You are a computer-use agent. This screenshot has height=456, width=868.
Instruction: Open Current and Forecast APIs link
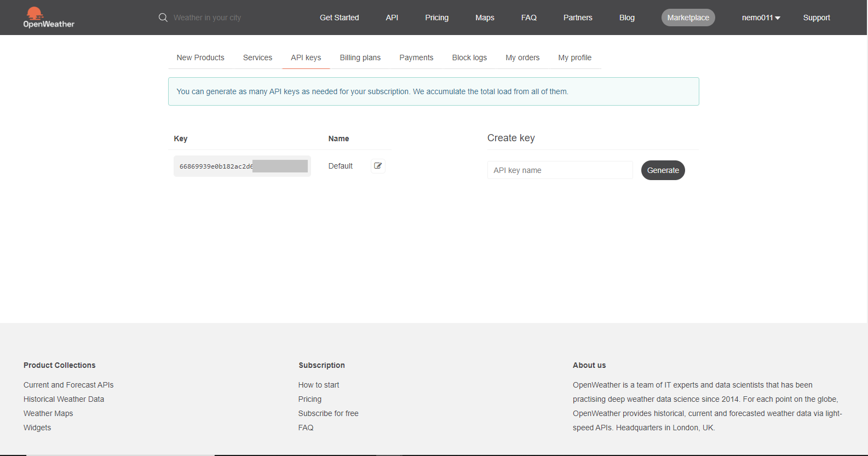click(x=68, y=385)
